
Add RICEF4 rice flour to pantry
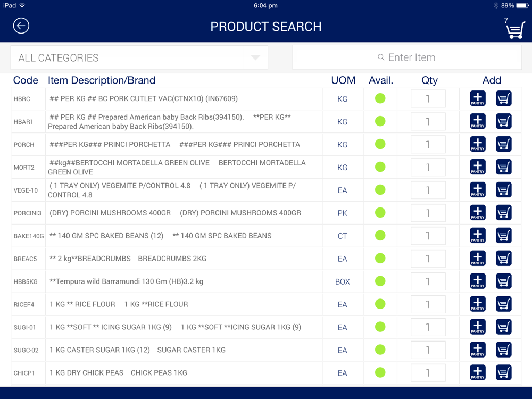click(478, 304)
